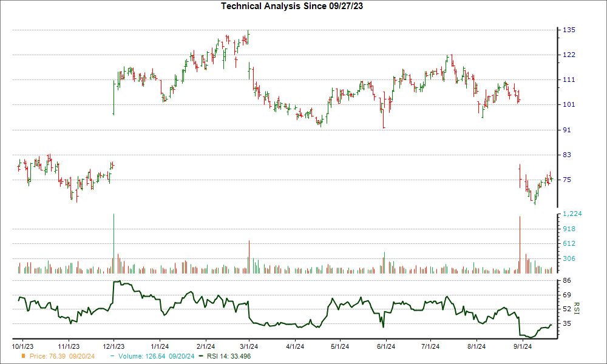Click the 101 price axis label
Screen dimensions: 607x364
[x=569, y=104]
